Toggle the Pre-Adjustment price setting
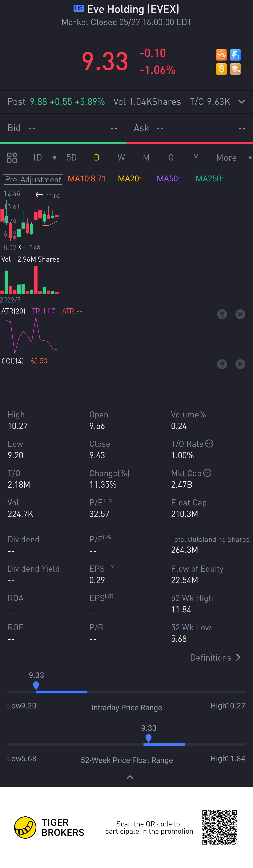 pos(33,180)
